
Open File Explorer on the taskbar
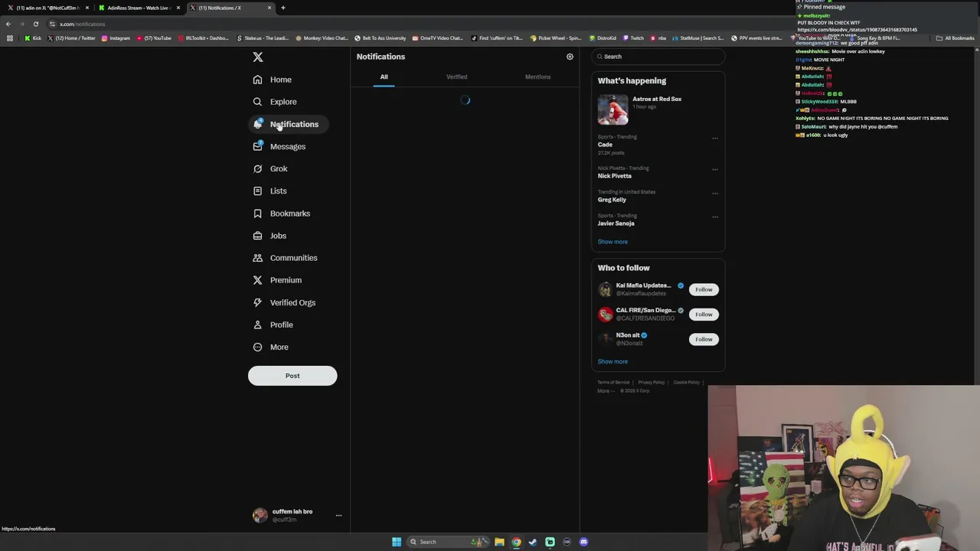coord(499,542)
